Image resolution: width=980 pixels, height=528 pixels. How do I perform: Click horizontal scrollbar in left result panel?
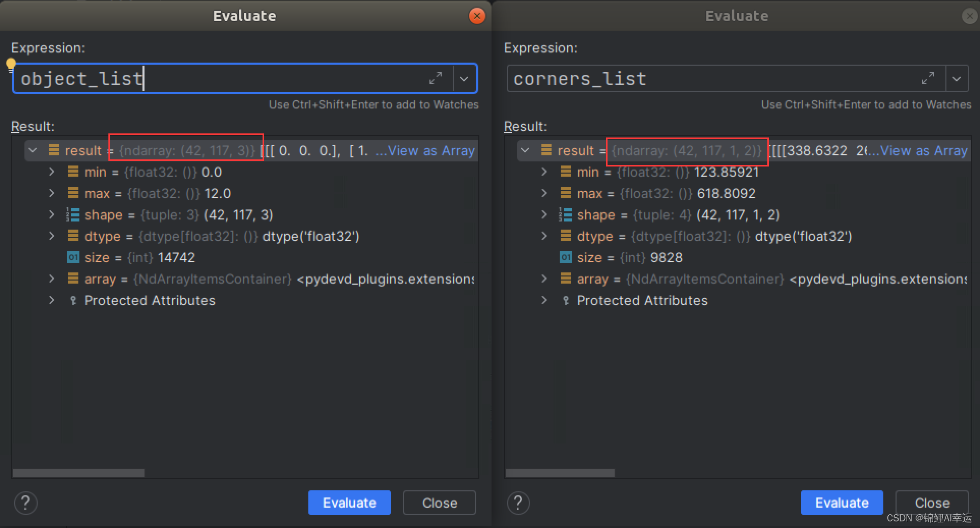point(79,473)
